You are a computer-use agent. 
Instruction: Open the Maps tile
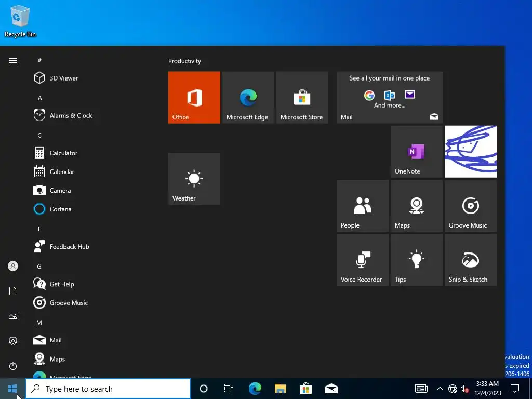click(x=417, y=206)
